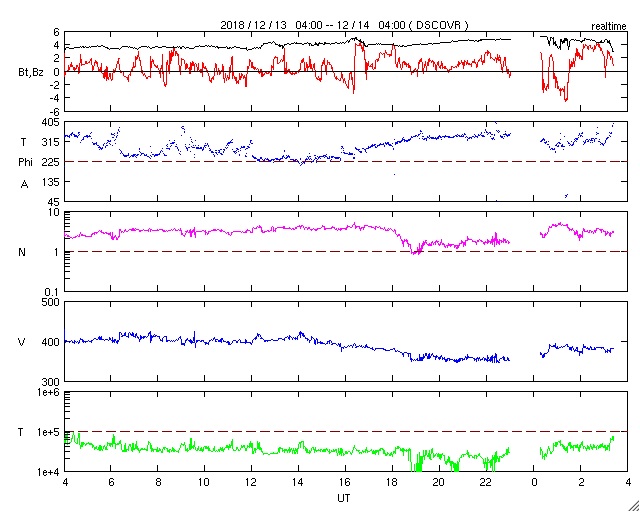Click the "405" tick value

point(51,122)
